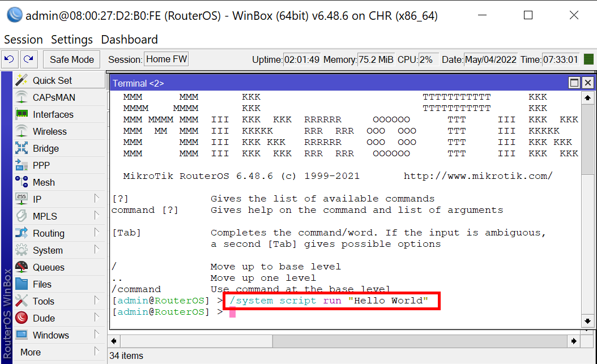
Task: Open the CAPsMAN sidebar icon
Action: click(22, 97)
